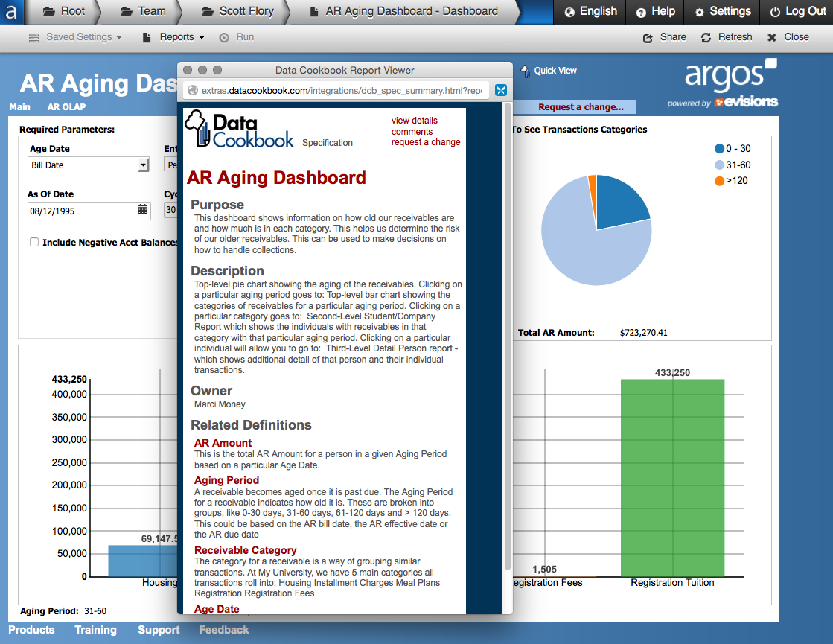
Task: Click the Training footer link
Action: pos(95,630)
